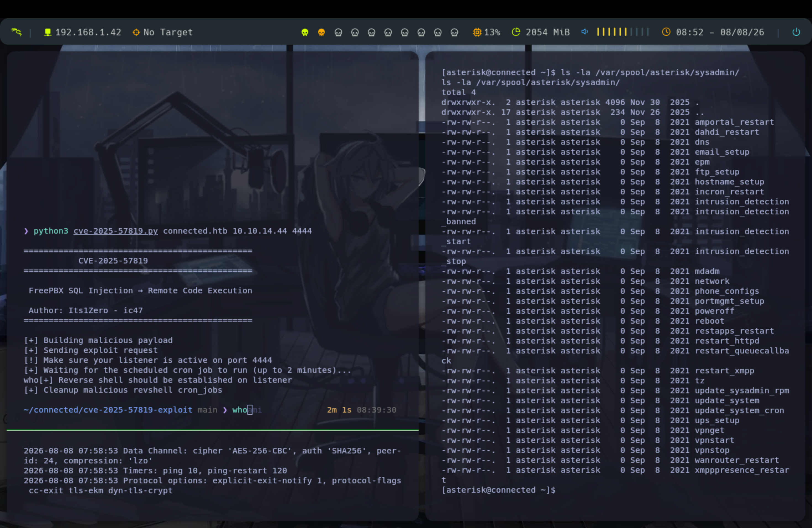Click the ~/connected/cve-2025-57819-exploit prompt path
The height and width of the screenshot is (528, 812).
click(x=108, y=410)
